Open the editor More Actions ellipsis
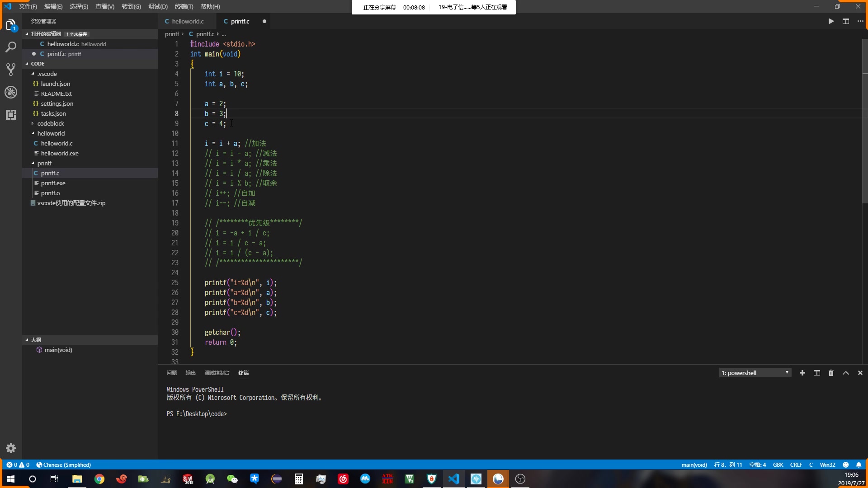Image resolution: width=868 pixels, height=488 pixels. (860, 21)
